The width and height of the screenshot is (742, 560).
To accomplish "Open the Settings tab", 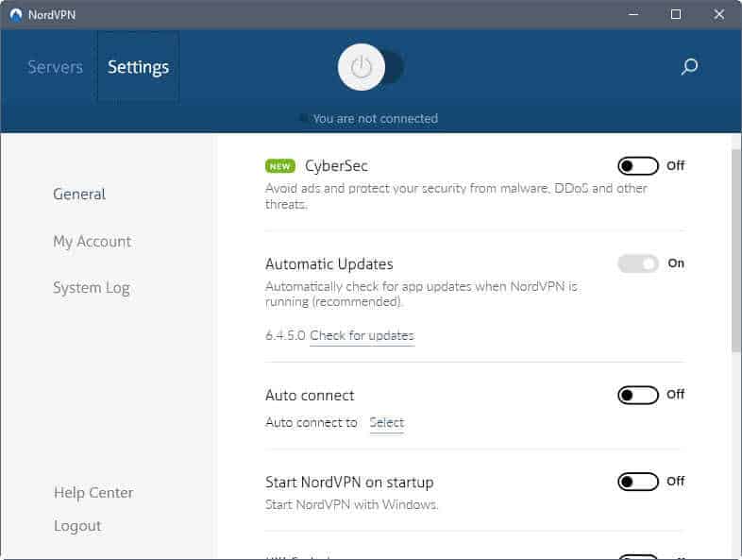I will pyautogui.click(x=138, y=67).
